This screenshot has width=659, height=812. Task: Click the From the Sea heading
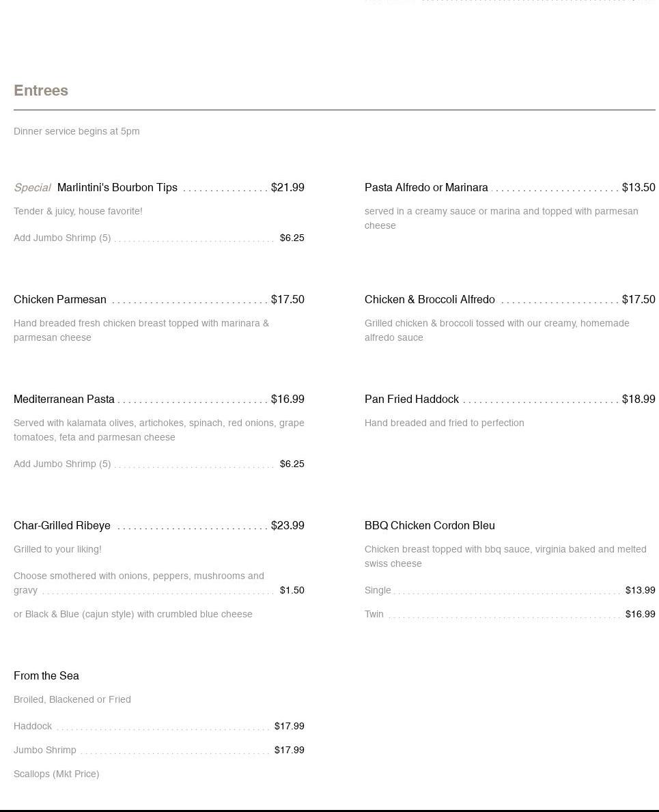point(46,676)
